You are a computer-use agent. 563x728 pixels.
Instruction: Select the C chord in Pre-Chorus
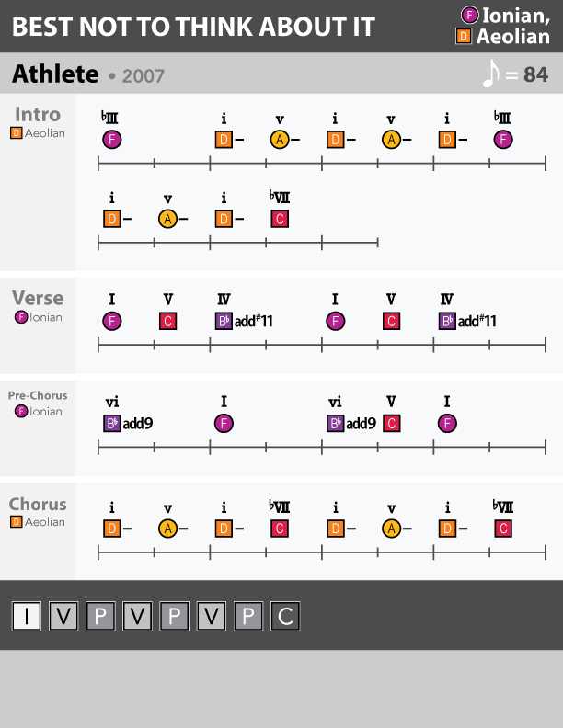tap(391, 424)
